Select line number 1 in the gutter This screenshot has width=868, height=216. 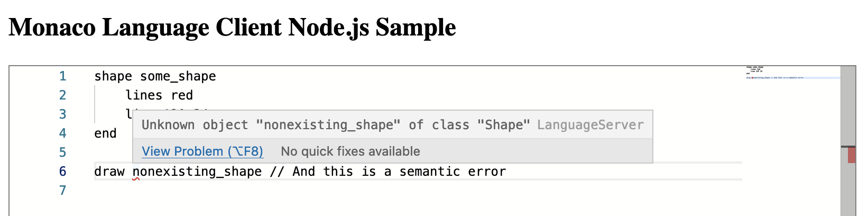coord(63,76)
